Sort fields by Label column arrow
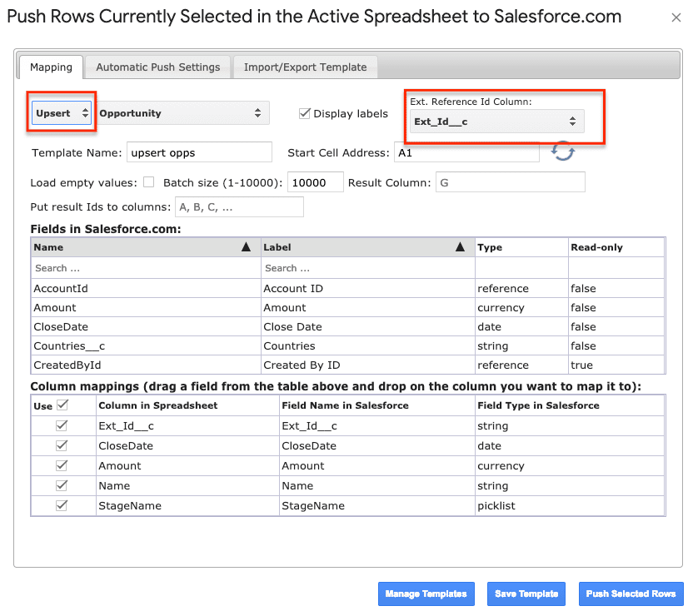 pos(461,247)
